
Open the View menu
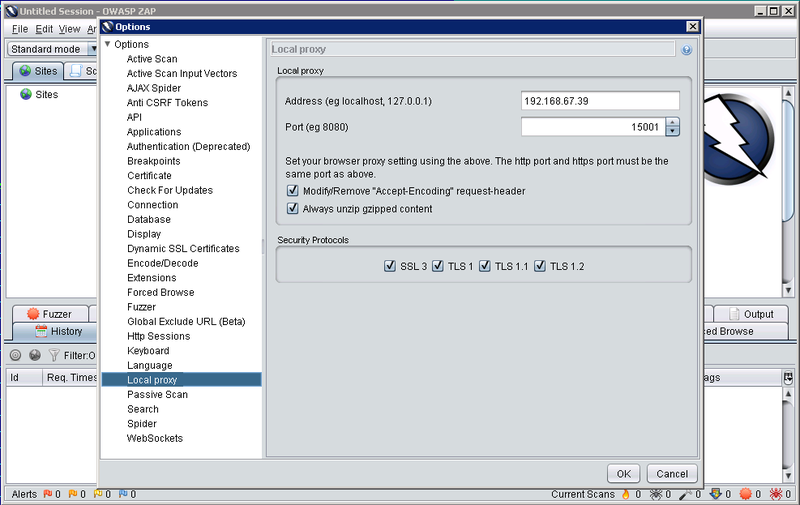[x=69, y=29]
